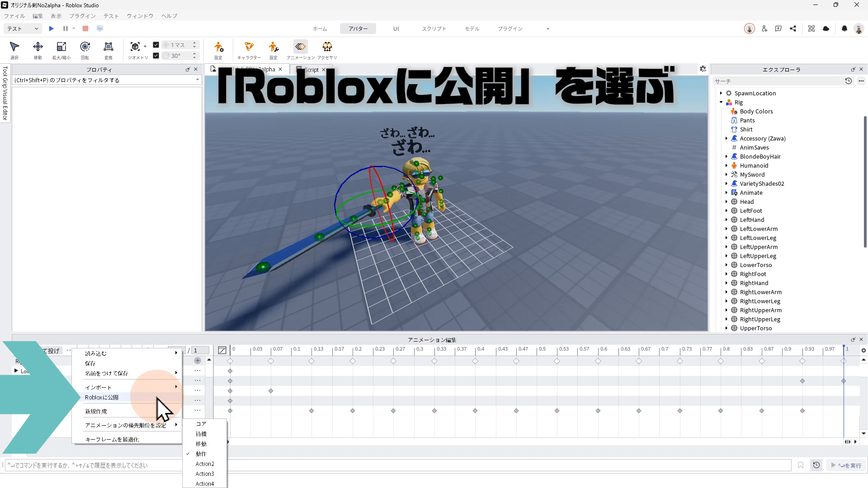Open the Character (キャラクター) builder tool

tap(249, 50)
